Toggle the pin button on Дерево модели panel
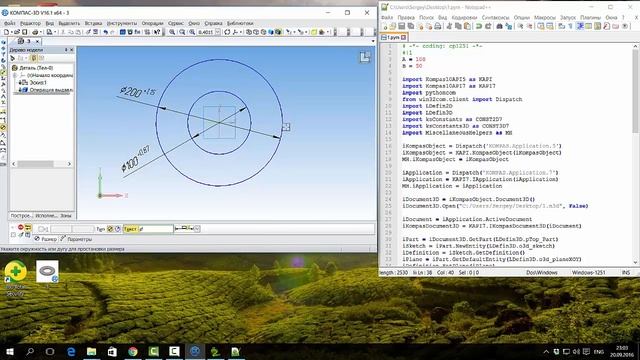This screenshot has height=360, width=640. pos(66,50)
